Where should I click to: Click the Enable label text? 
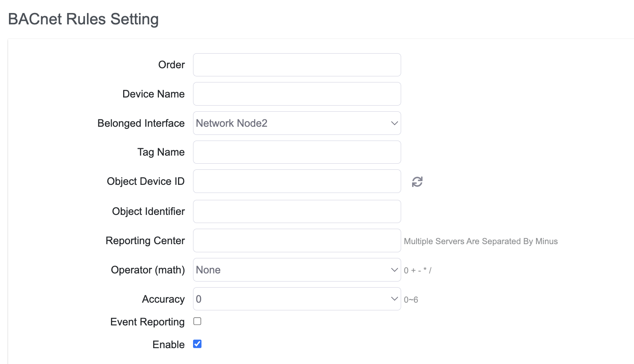[169, 344]
